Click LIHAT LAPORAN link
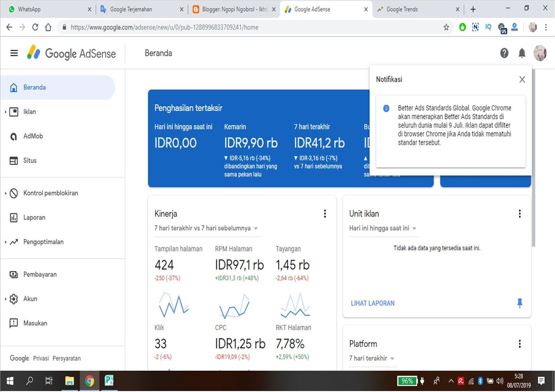555x392 pixels. click(373, 303)
